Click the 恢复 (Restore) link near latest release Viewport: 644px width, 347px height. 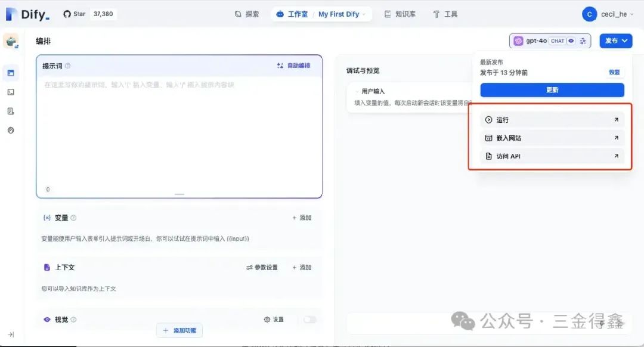click(616, 72)
